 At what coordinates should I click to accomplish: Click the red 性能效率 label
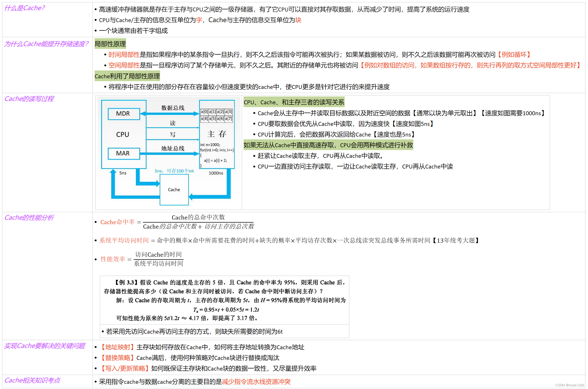coord(113,259)
